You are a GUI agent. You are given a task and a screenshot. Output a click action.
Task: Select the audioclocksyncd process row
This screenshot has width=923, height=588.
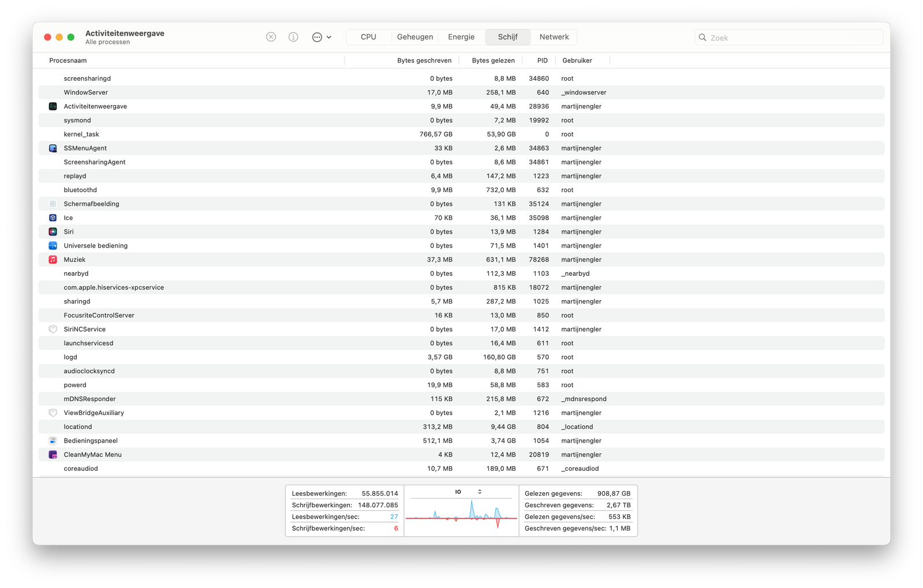[461, 371]
